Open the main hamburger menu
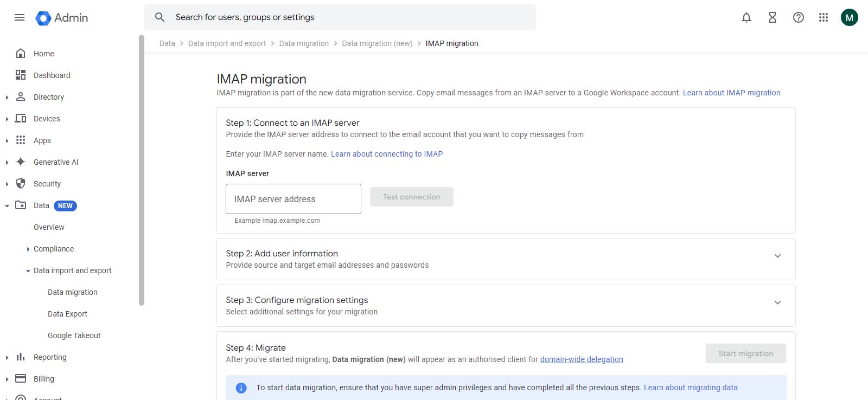 tap(20, 17)
